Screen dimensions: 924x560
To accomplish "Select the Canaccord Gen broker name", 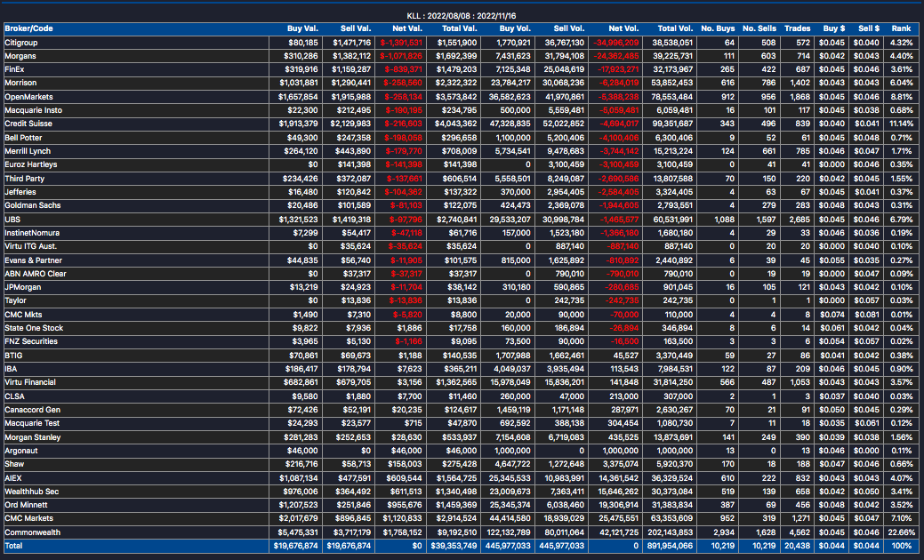I will (x=32, y=410).
